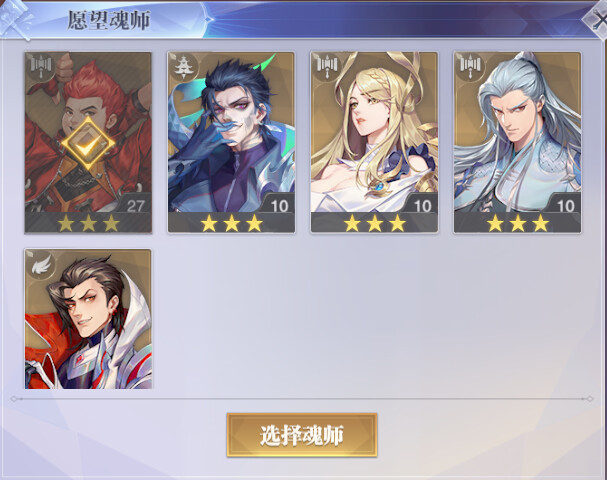This screenshot has width=607, height=480.
Task: Click the three stars under blonde heroine
Action: [375, 223]
